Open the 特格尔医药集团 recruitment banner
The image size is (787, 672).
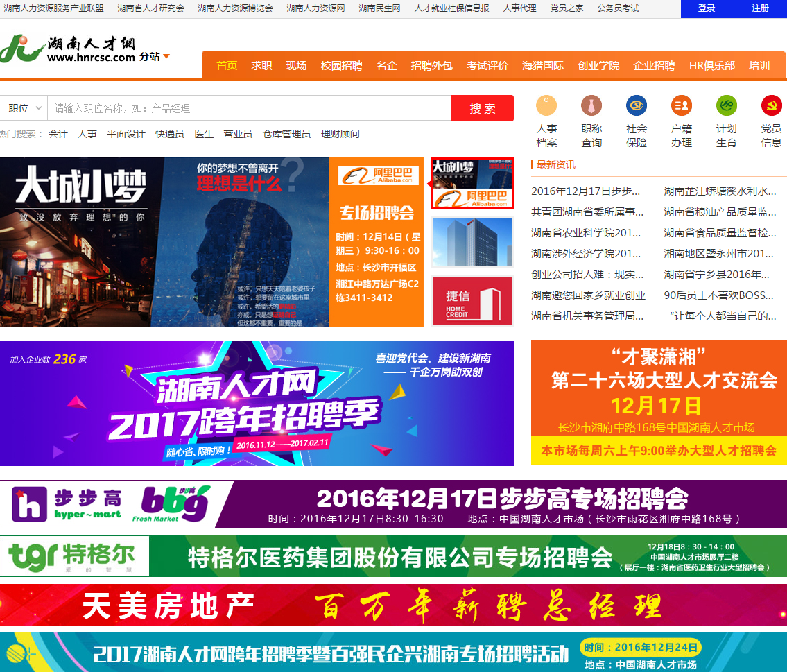click(394, 556)
